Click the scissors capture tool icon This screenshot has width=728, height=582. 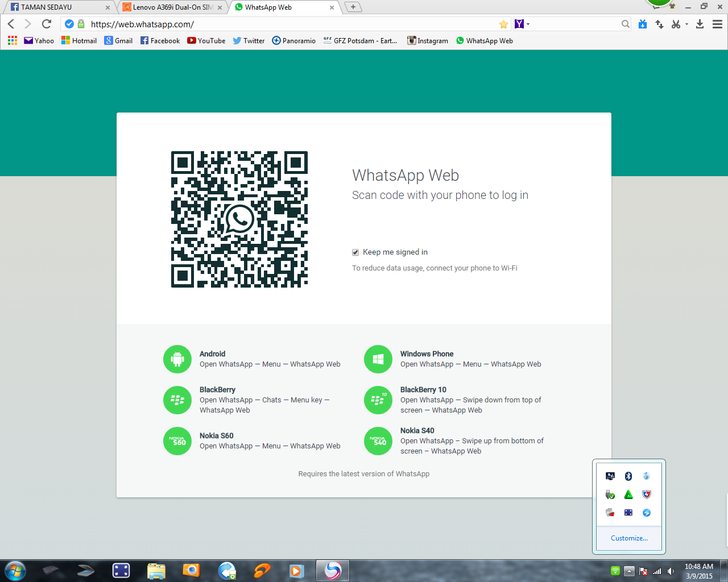pos(676,24)
